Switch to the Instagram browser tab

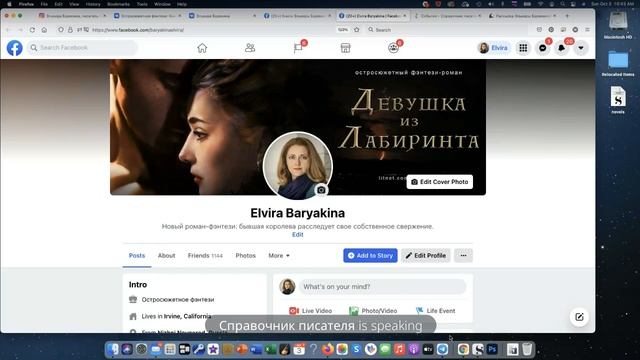coord(72,16)
